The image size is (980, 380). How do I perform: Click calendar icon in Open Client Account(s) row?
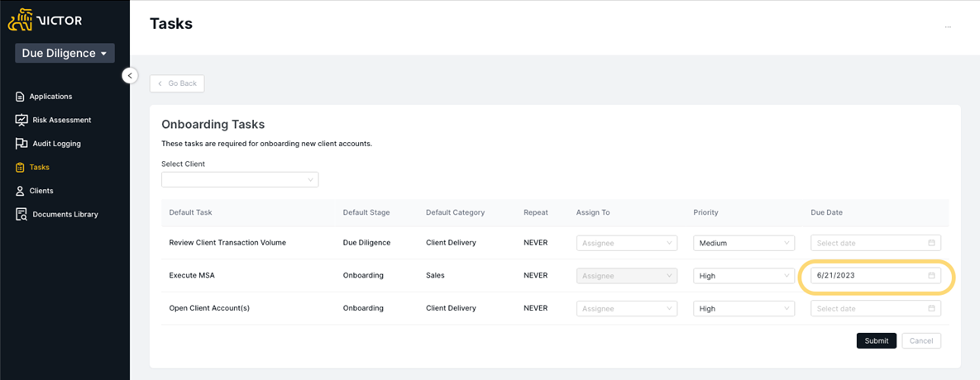tap(931, 308)
